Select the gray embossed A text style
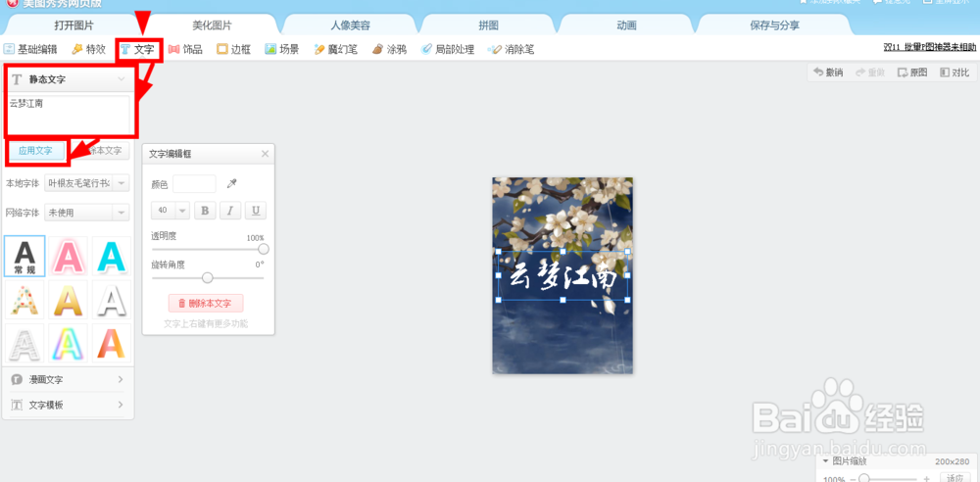980x482 pixels. point(25,343)
